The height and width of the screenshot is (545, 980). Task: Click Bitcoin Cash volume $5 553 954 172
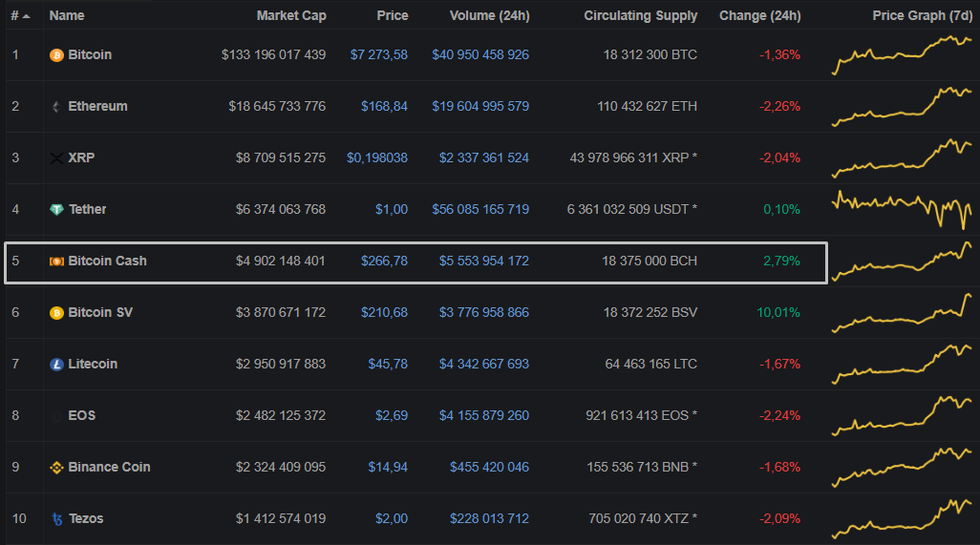pos(483,261)
